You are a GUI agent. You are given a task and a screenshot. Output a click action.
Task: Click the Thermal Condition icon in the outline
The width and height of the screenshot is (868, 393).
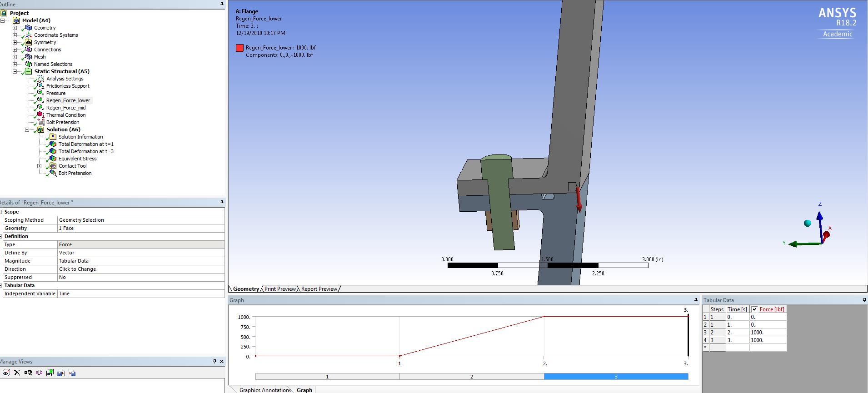point(40,115)
